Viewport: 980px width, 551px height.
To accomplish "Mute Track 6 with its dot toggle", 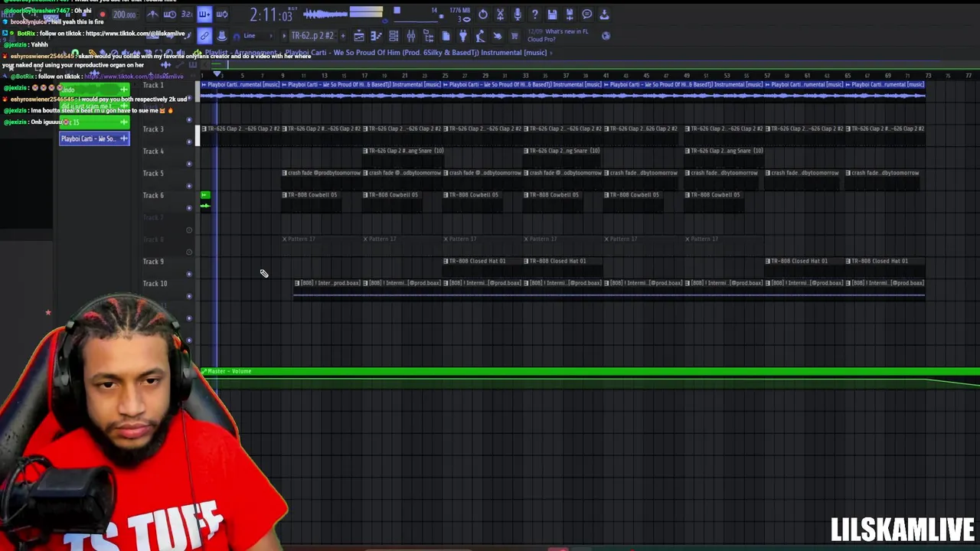I will click(189, 208).
